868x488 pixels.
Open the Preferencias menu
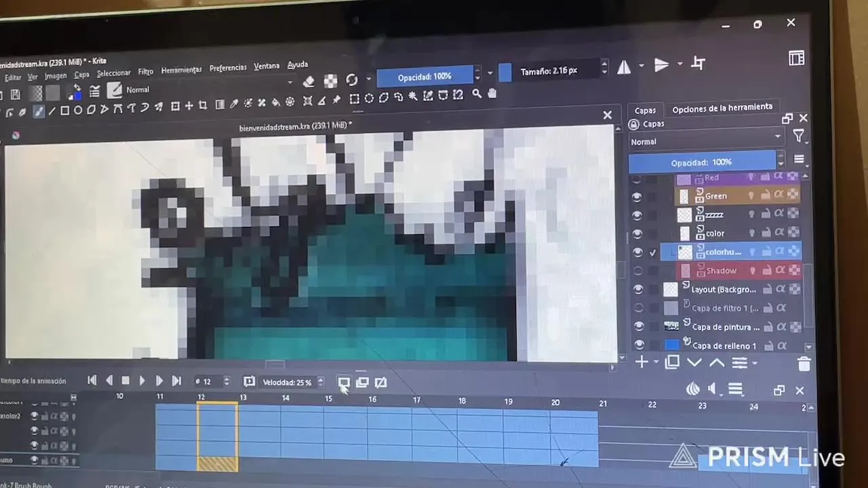click(228, 68)
